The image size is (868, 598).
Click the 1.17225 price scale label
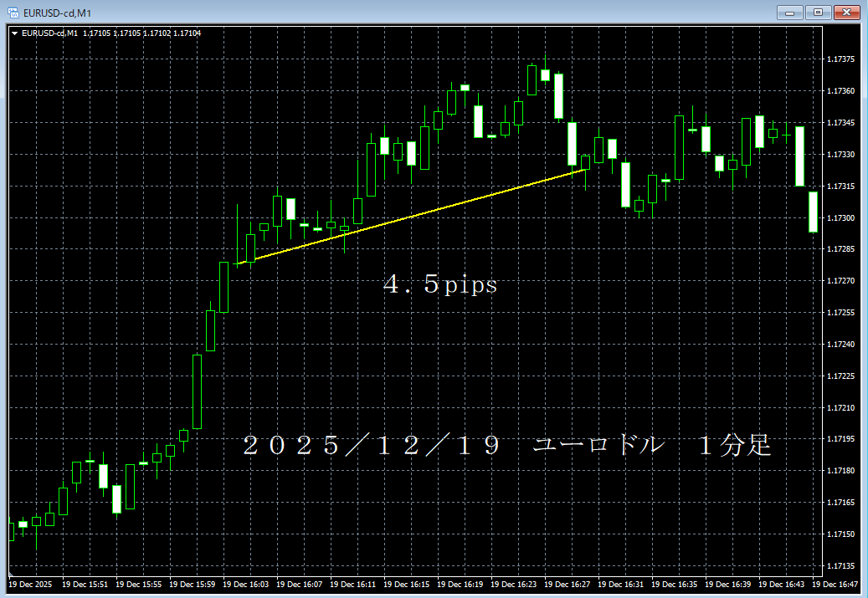coord(840,376)
